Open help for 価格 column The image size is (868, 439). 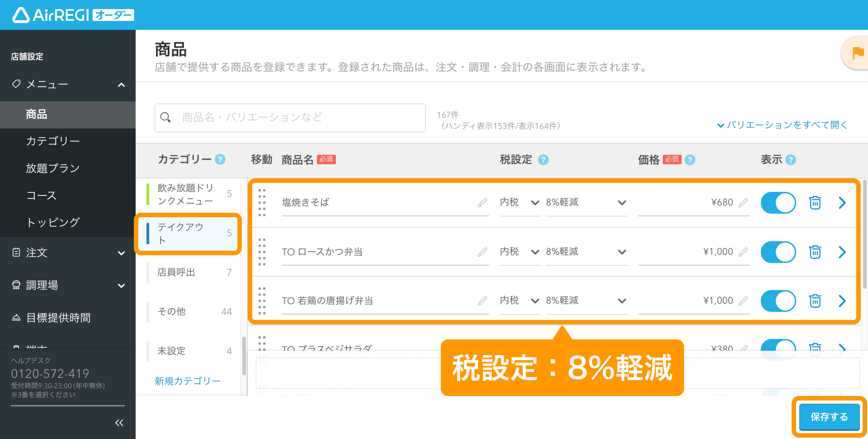pyautogui.click(x=690, y=160)
